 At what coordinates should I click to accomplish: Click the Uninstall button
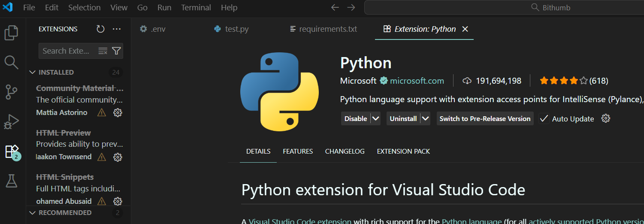(x=403, y=118)
